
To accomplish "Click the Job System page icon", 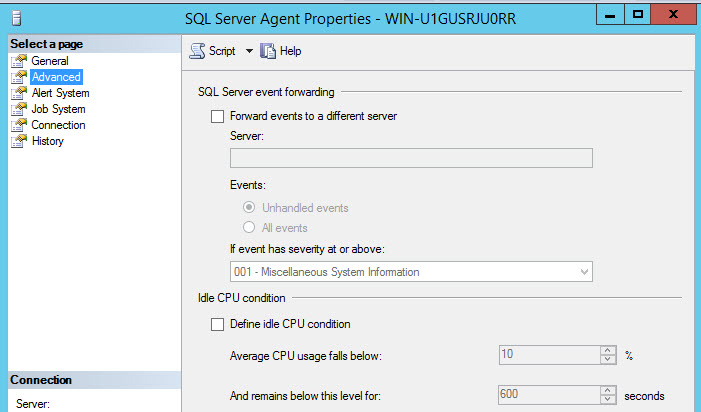I will point(18,109).
